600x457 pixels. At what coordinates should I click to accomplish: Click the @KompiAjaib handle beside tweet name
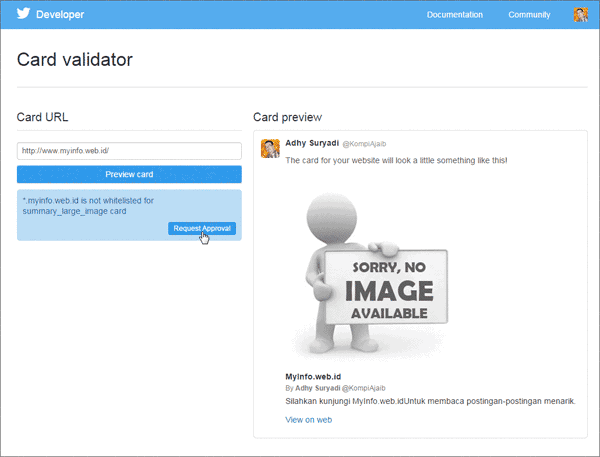click(x=364, y=144)
